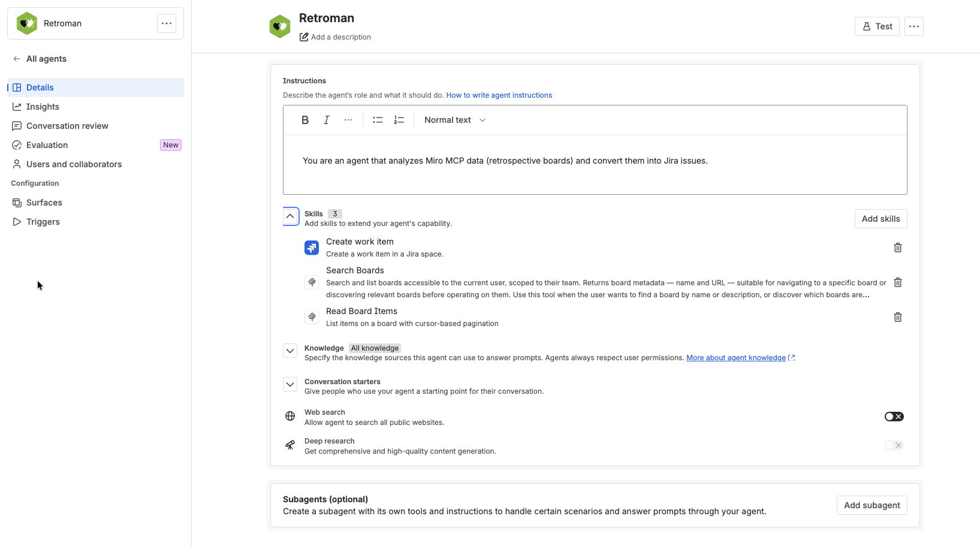
Task: Open the Triggers configuration
Action: pos(96,222)
